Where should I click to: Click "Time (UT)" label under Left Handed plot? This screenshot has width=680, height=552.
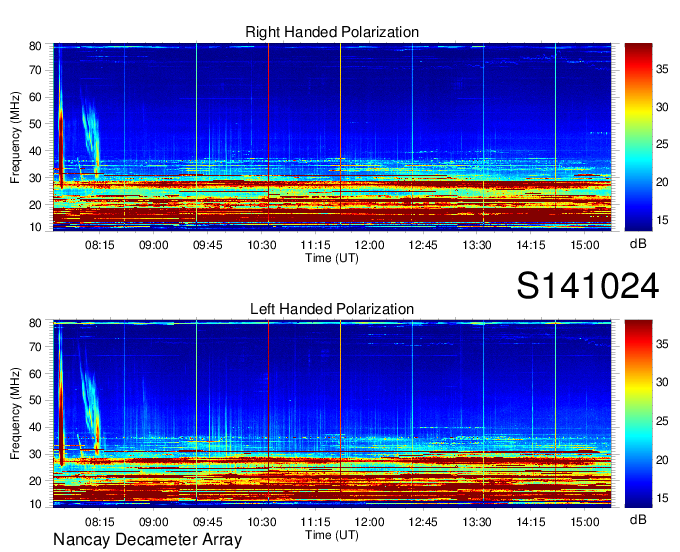point(332,535)
